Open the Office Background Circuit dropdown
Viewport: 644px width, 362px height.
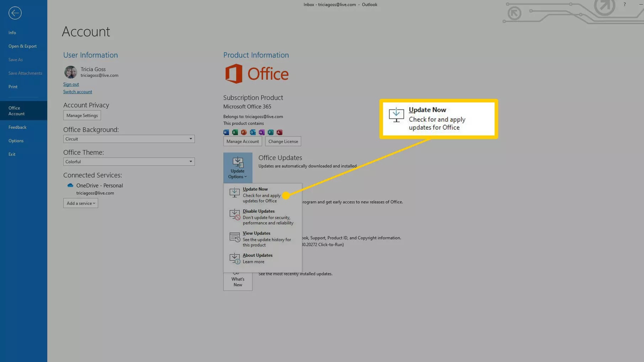pyautogui.click(x=129, y=139)
